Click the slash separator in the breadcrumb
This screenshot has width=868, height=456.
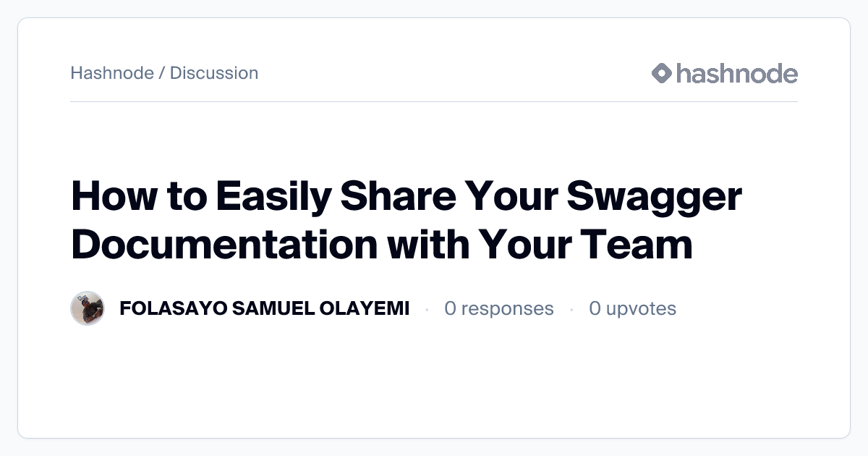162,73
